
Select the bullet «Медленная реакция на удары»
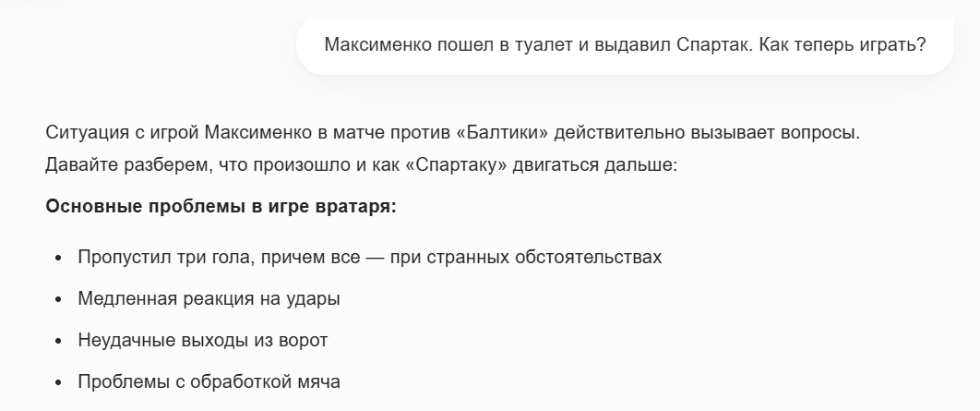[x=209, y=298]
